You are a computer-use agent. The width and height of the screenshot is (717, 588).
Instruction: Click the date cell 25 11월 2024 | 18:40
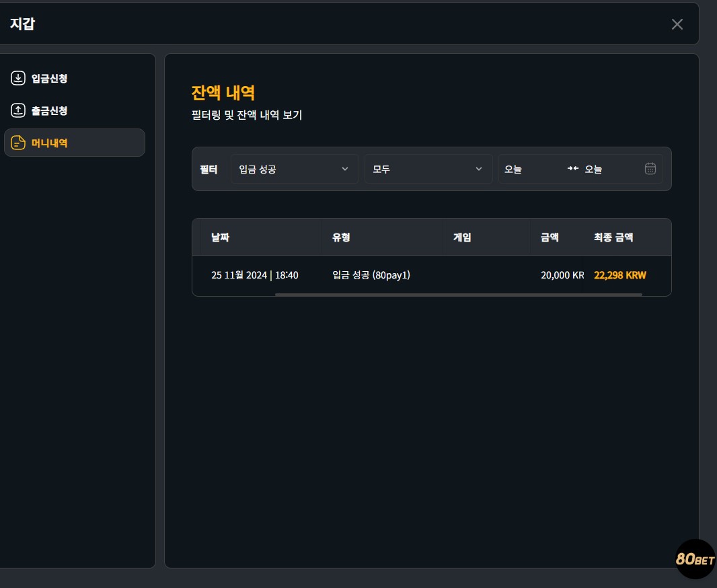pos(255,275)
